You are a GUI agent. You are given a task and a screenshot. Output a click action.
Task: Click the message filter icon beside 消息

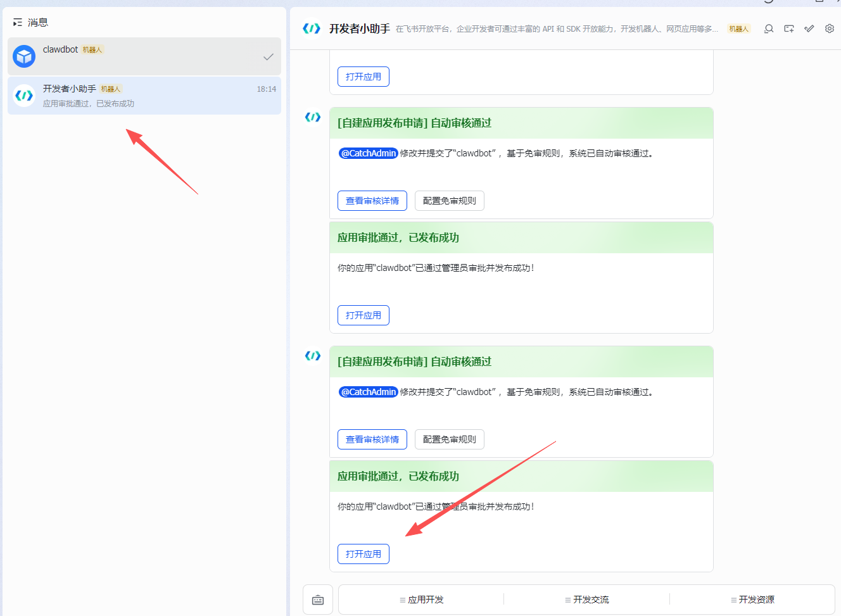17,22
